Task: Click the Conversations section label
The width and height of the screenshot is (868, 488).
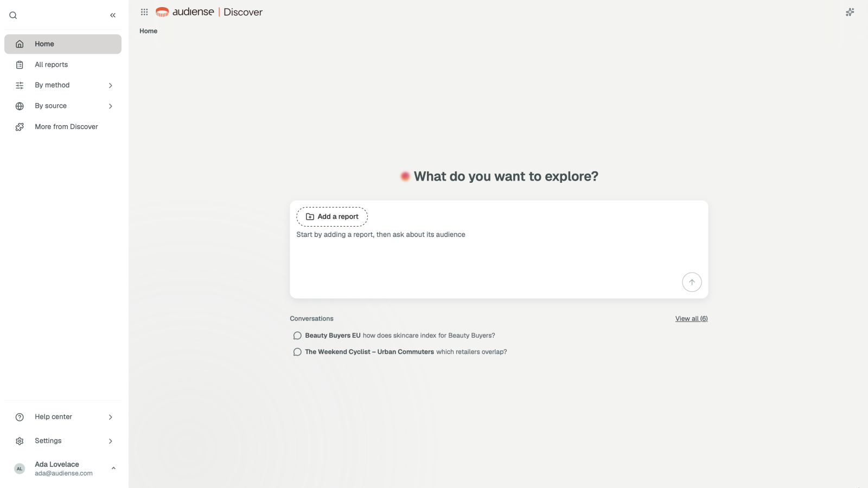Action: (x=311, y=319)
